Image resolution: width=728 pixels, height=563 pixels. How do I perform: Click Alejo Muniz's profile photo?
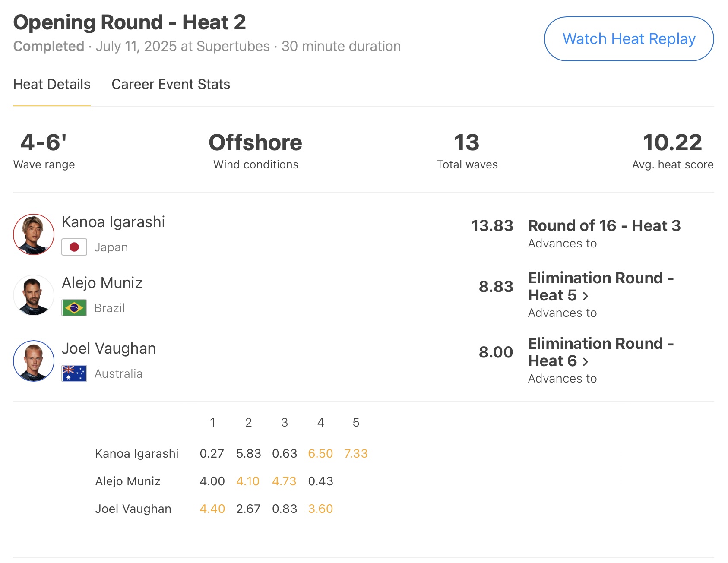point(34,295)
